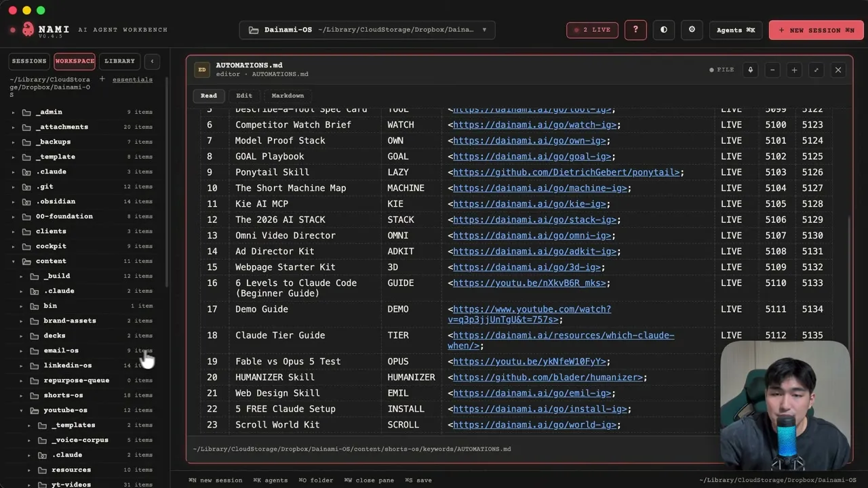Expand the AUTOMATIONS.md pane to fullscreen
Image resolution: width=868 pixels, height=488 pixels.
click(x=816, y=70)
